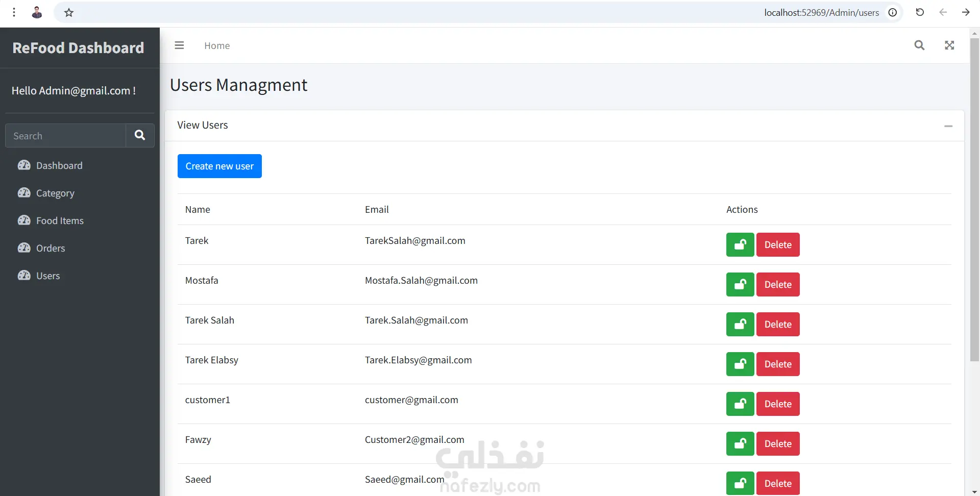Screen dimensions: 980x496
Task: Click the TarekSalah@gmail.com email cell
Action: click(415, 240)
